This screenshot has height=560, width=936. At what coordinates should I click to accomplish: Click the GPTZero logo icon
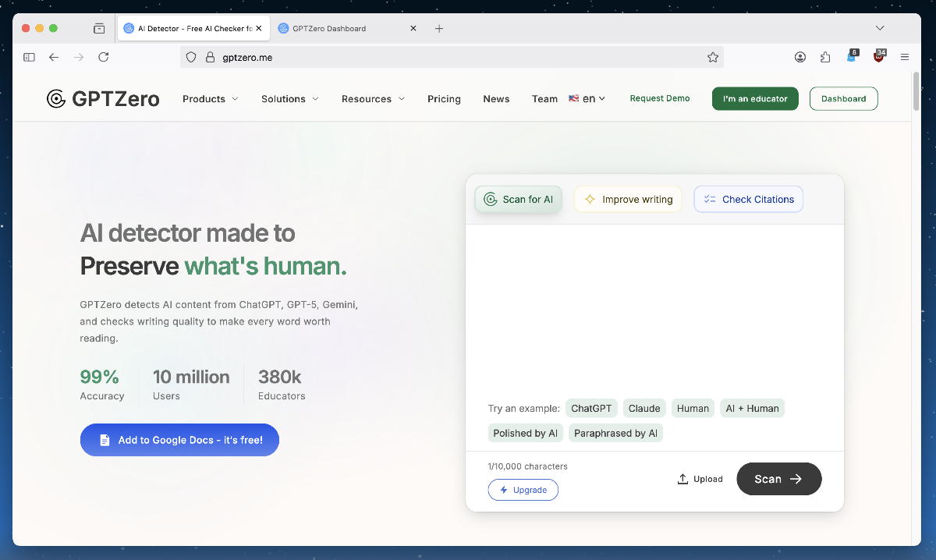click(56, 99)
